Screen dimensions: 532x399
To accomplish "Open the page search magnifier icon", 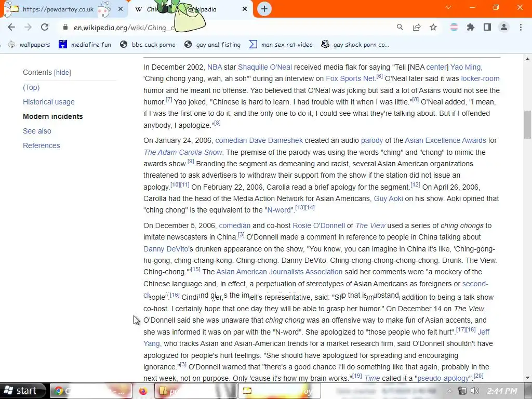I will click(x=400, y=27).
